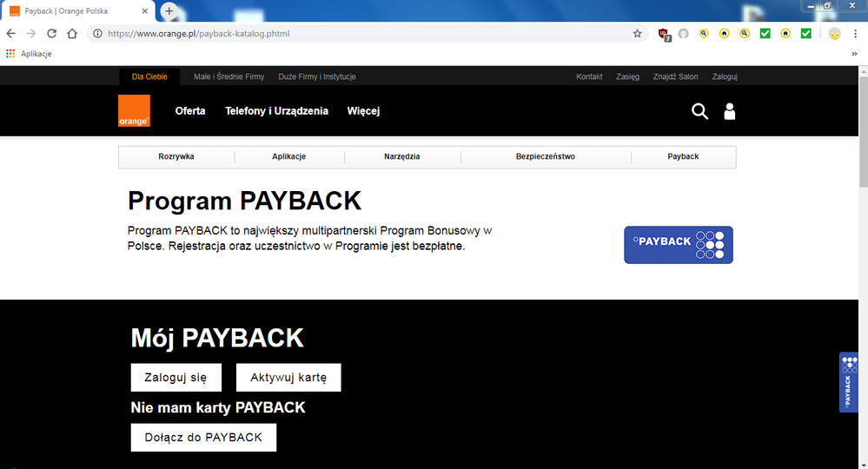Open the browser home page

tap(72, 34)
